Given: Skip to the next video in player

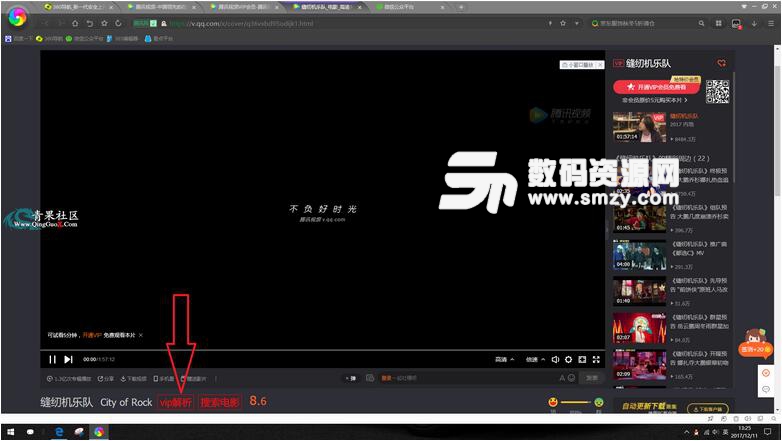Looking at the screenshot, I should pos(69,359).
